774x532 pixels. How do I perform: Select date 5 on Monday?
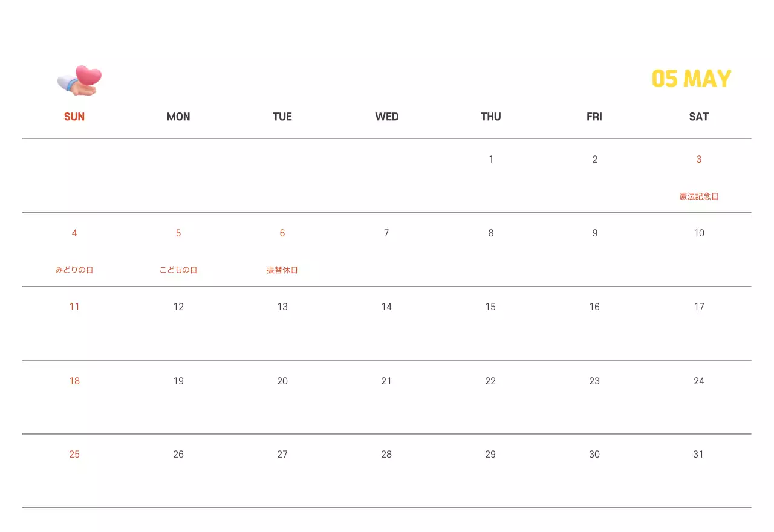178,233
